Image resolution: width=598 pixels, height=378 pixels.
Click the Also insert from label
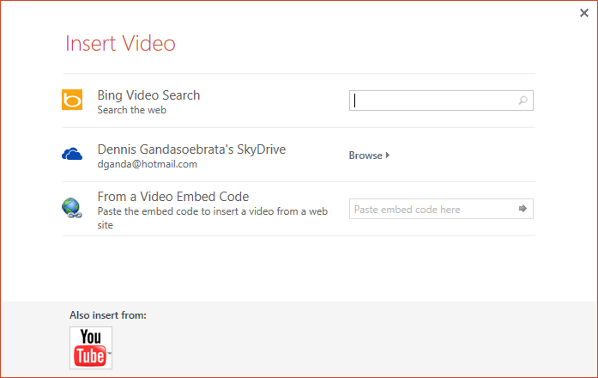(108, 315)
